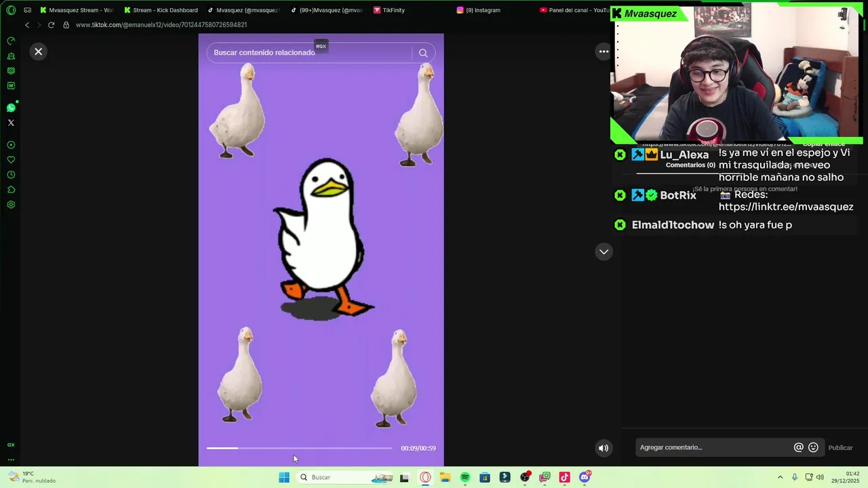Click the Publicar button
Viewport: 868px width, 488px height.
[x=840, y=447]
